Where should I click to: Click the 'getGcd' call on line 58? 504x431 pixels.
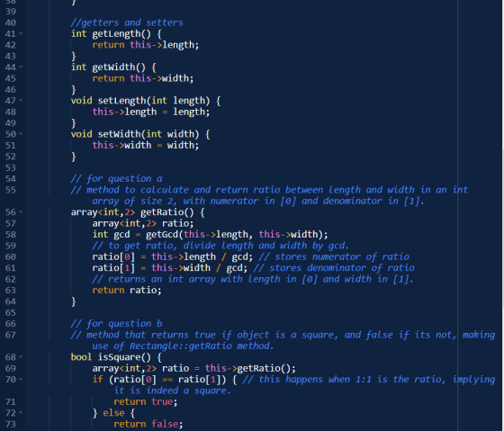coord(162,235)
